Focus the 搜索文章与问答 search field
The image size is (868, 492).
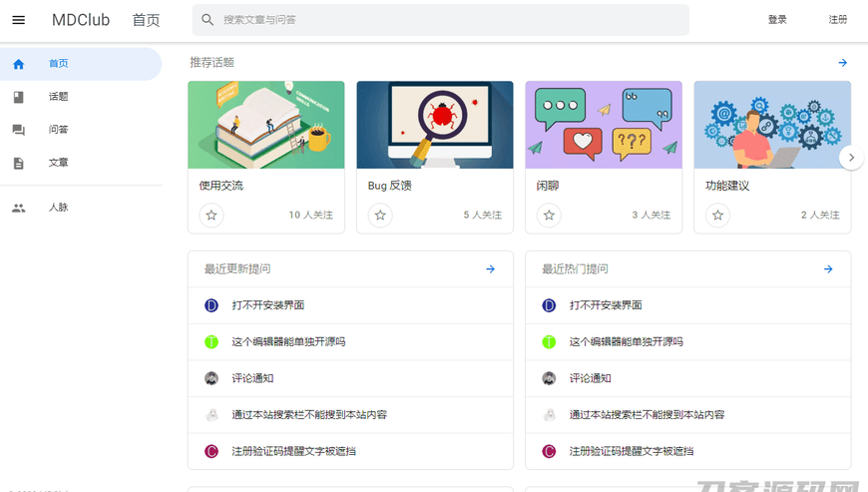click(449, 20)
